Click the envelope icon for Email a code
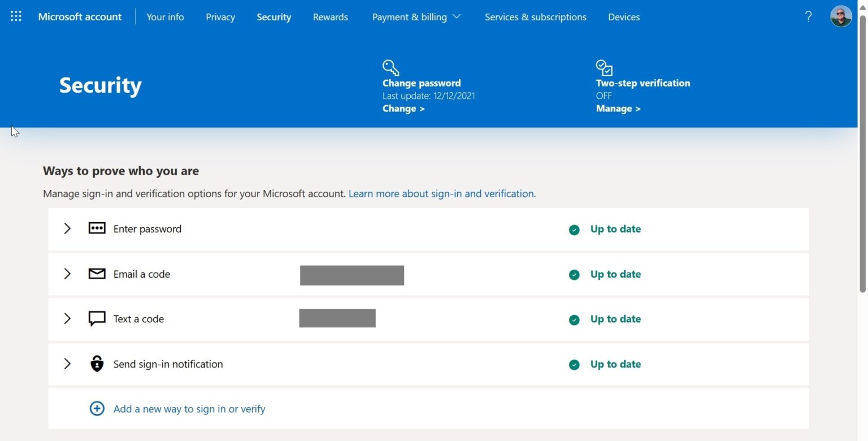The image size is (868, 441). [97, 274]
